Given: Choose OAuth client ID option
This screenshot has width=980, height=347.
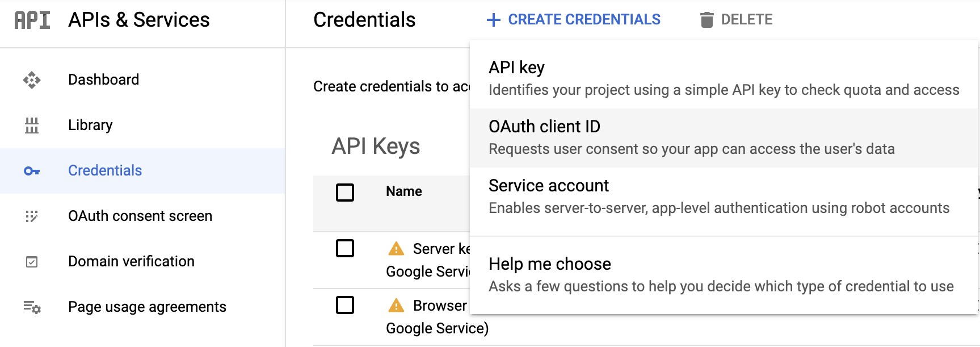Looking at the screenshot, I should pos(544,127).
